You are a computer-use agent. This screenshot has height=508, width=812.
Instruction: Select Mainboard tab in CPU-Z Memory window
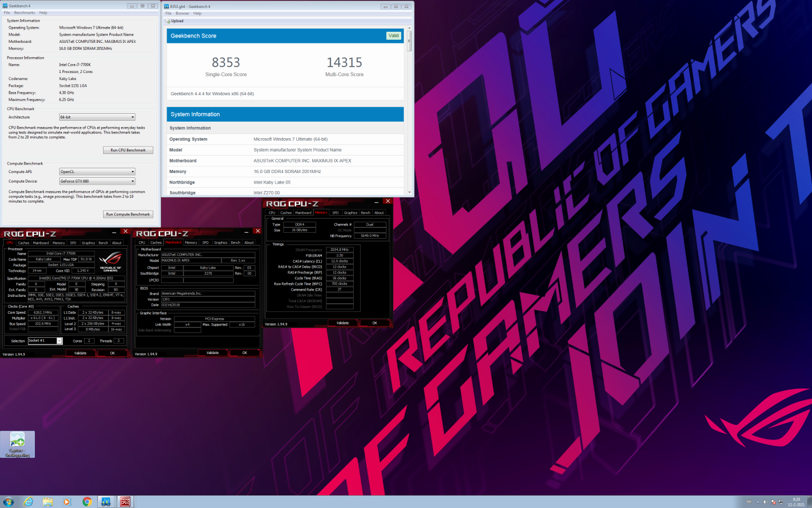(303, 213)
